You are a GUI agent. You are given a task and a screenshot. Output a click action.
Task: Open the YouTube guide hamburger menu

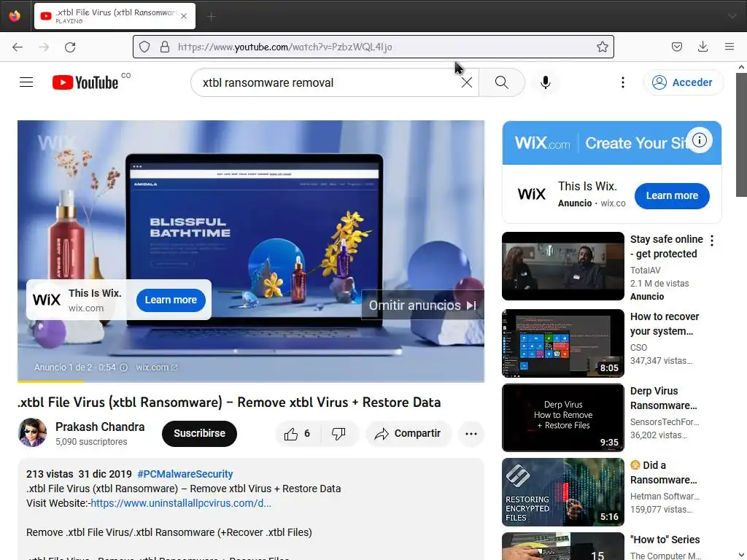click(26, 82)
